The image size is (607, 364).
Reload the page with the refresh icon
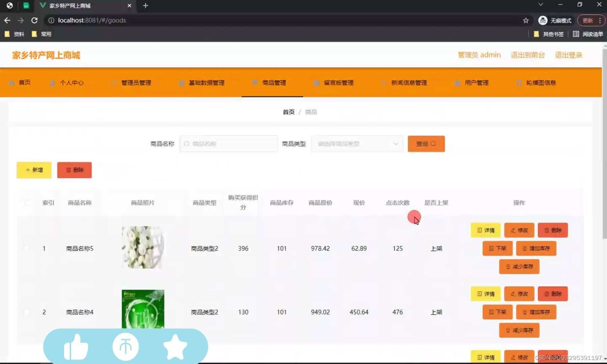coord(34,20)
